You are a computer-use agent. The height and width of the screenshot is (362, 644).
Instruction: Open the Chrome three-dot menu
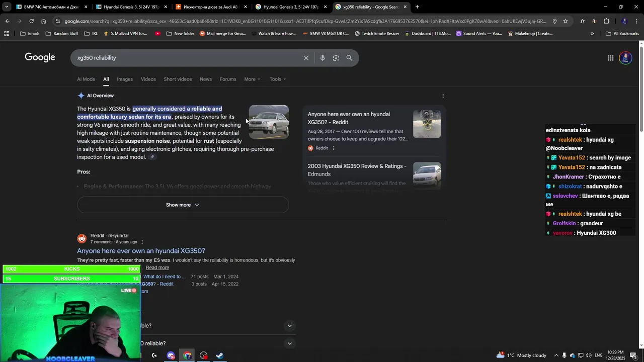pos(636,21)
